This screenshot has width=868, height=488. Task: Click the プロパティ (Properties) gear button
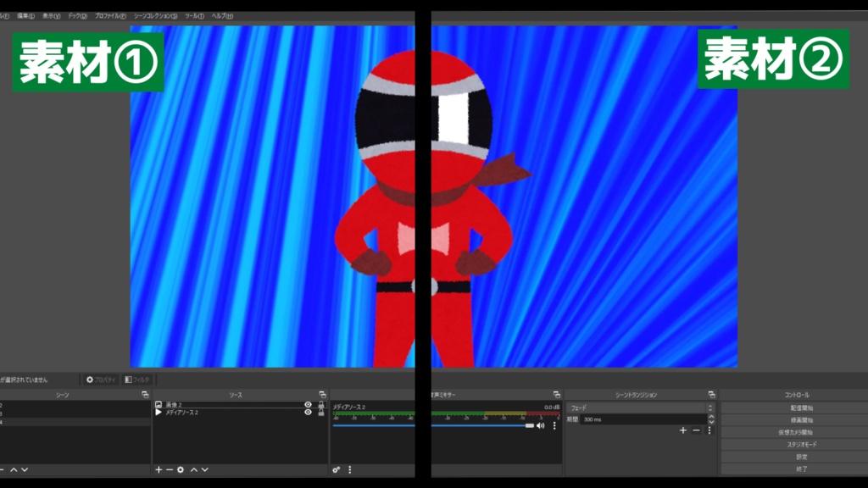coord(101,380)
